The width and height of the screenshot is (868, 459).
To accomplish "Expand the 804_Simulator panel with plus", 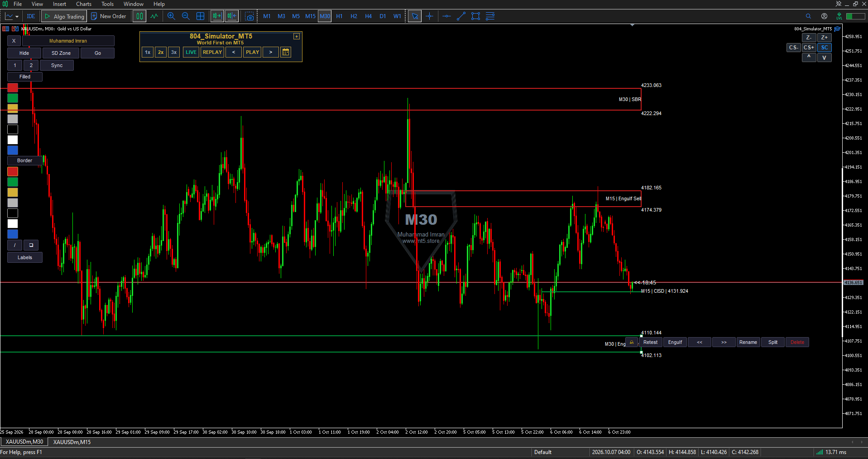I will pyautogui.click(x=297, y=36).
